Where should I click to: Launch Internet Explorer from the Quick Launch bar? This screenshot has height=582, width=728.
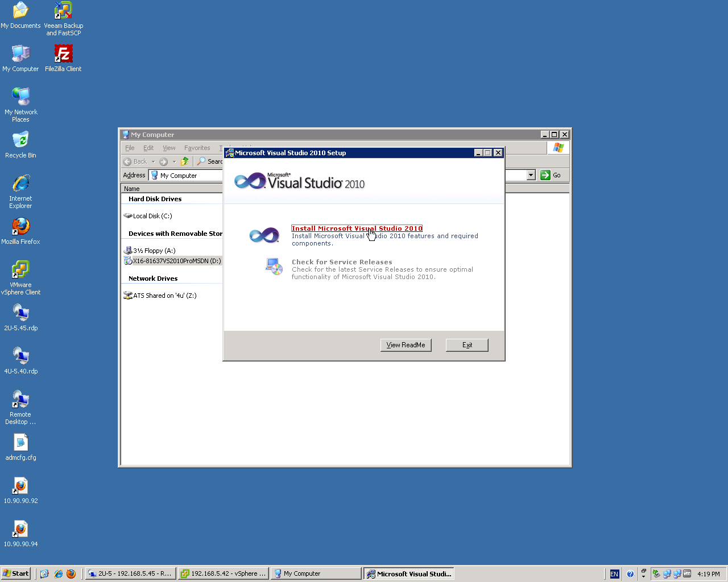click(x=58, y=573)
